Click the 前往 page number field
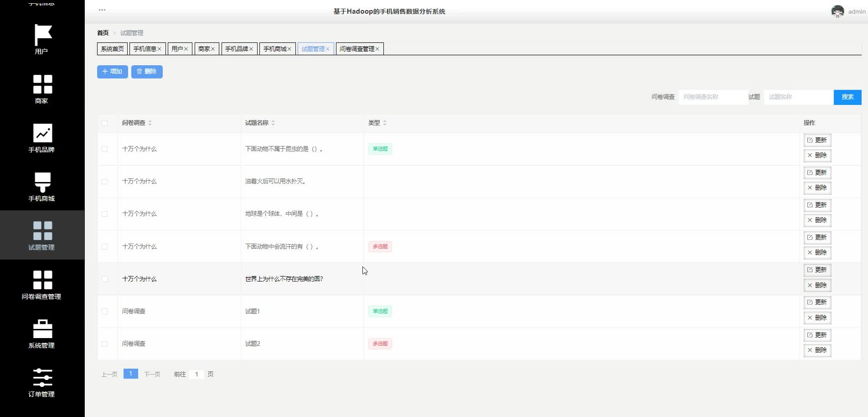The height and width of the screenshot is (417, 868). (196, 374)
